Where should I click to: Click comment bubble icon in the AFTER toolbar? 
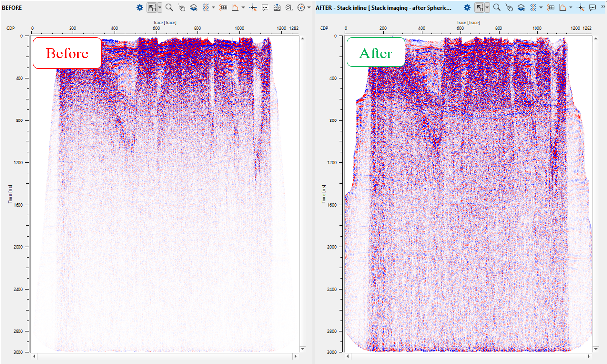(x=592, y=8)
